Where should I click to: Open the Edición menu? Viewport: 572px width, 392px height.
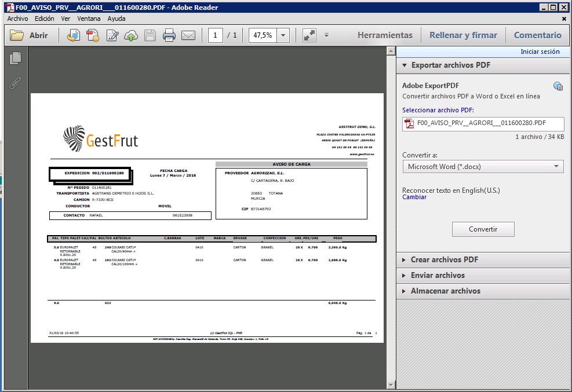(x=45, y=19)
